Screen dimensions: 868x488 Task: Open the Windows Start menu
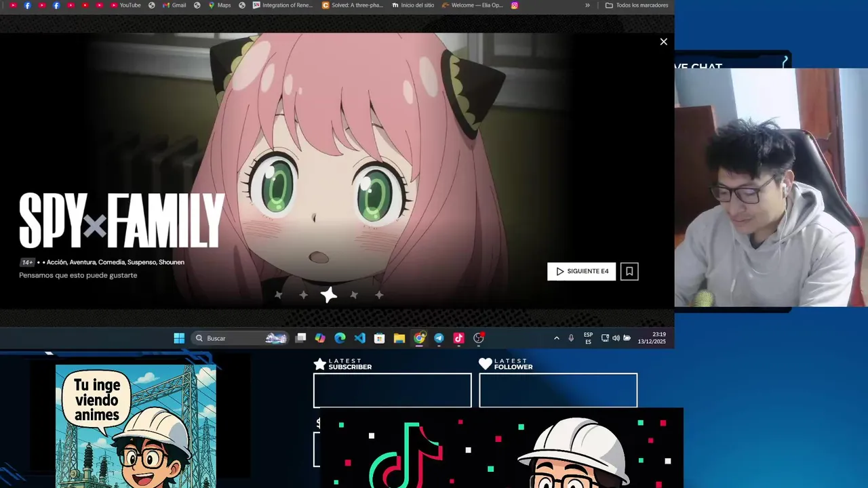(179, 338)
